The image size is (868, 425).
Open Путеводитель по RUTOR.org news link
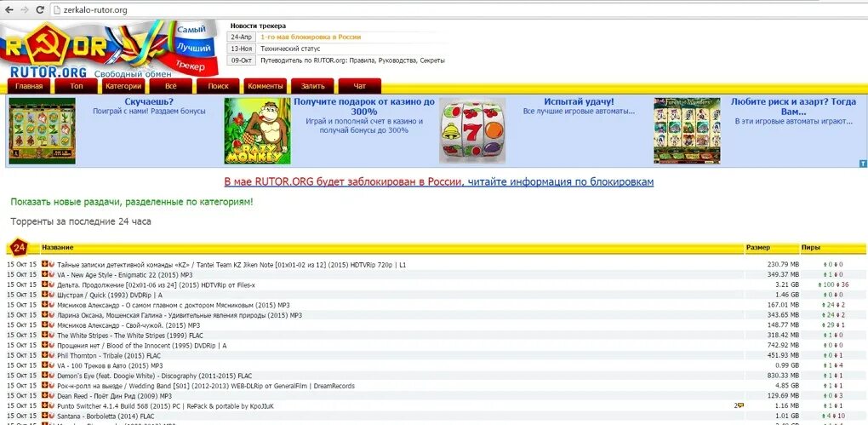(352, 60)
